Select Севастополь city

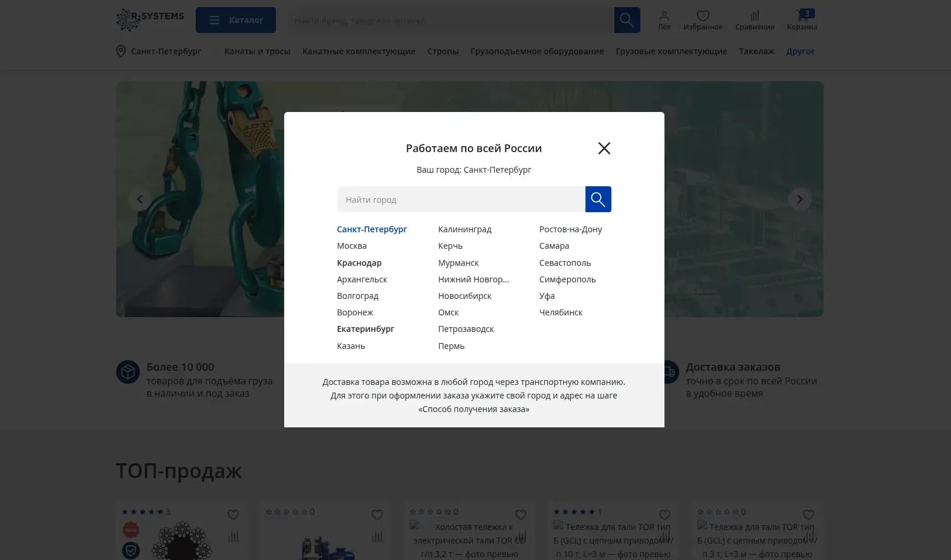pyautogui.click(x=565, y=263)
